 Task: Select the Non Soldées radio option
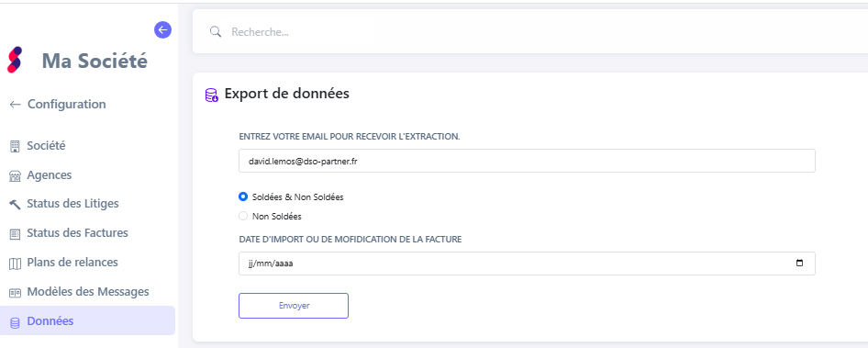[243, 216]
